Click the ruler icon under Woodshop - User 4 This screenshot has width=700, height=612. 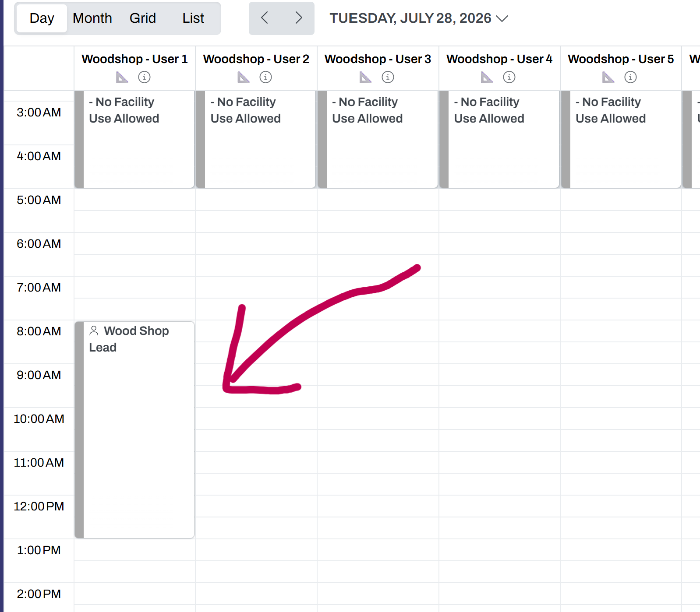click(x=487, y=77)
